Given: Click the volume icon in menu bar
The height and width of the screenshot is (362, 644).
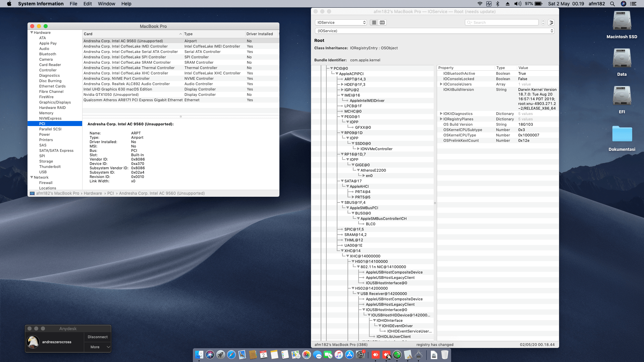Looking at the screenshot, I should pyautogui.click(x=518, y=4).
